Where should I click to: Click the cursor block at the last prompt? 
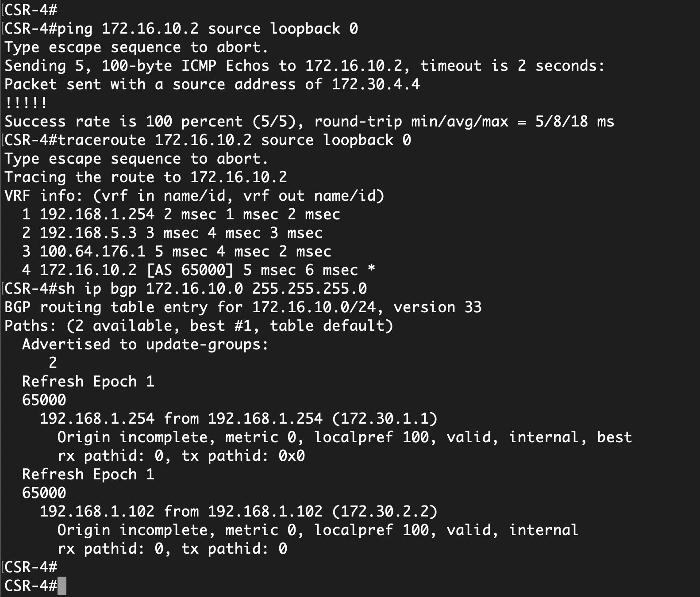pos(62,586)
